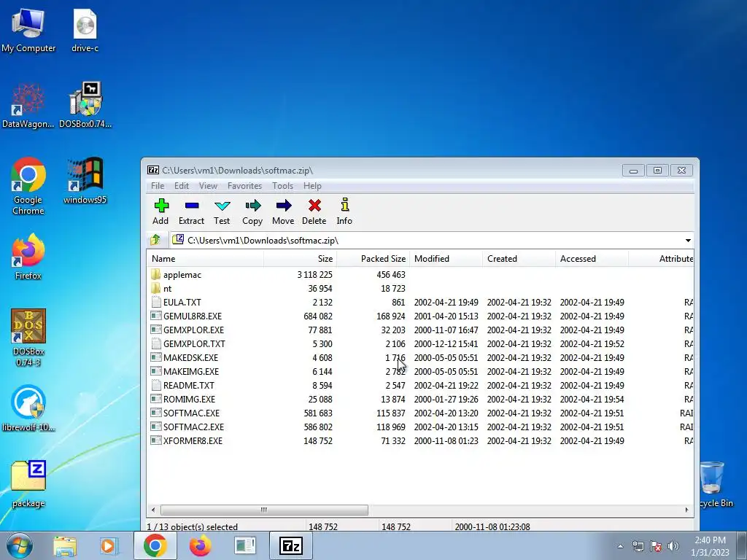Select the MAKEIMG.EXE file
The image size is (747, 560).
tap(191, 371)
